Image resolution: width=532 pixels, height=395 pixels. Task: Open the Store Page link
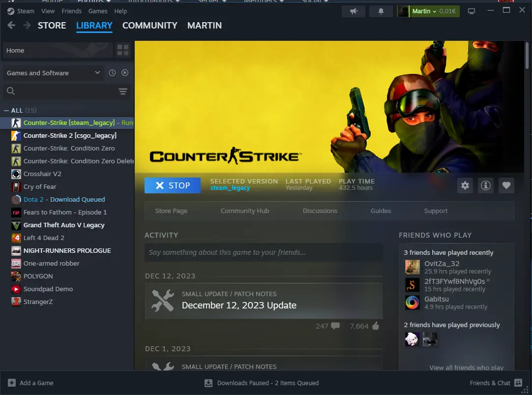click(x=171, y=211)
